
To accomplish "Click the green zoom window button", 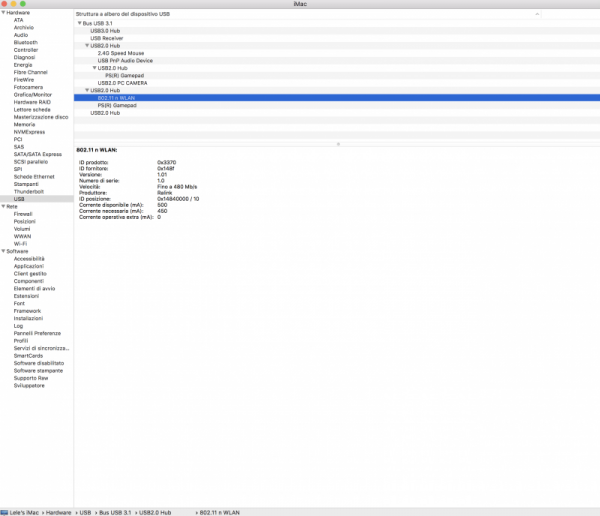I will pyautogui.click(x=23, y=4).
